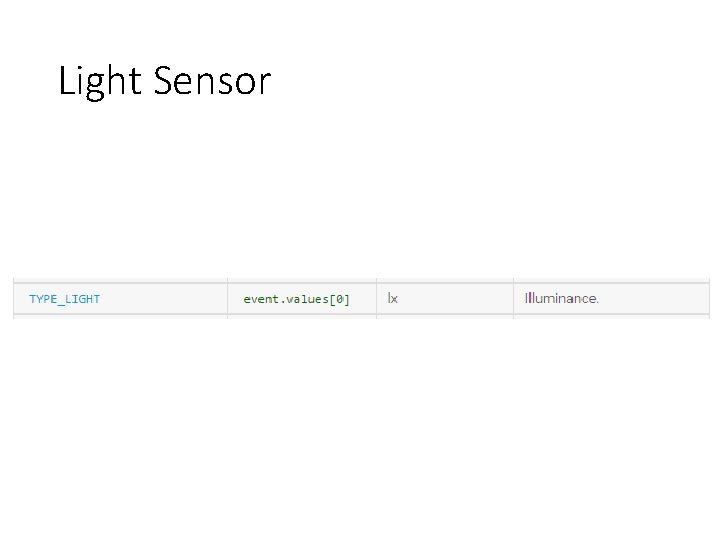Click the table's top border line
The width and height of the screenshot is (720, 540).
pos(361,283)
